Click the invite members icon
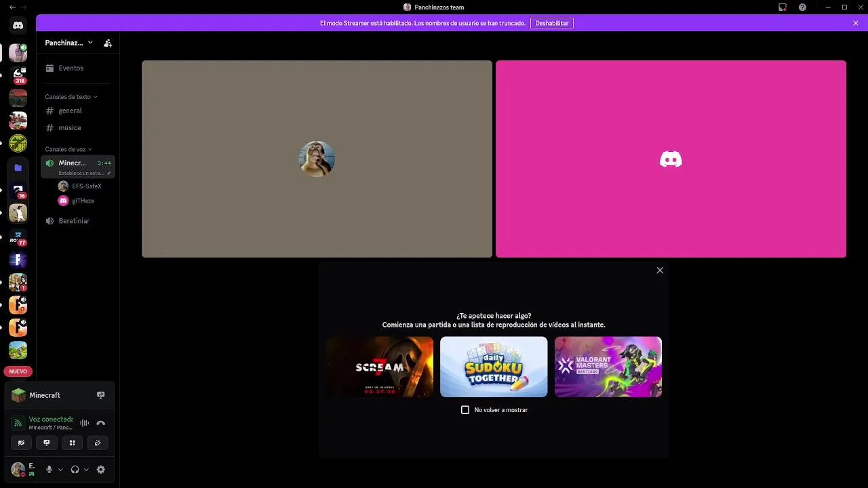The image size is (868, 488). [x=108, y=43]
